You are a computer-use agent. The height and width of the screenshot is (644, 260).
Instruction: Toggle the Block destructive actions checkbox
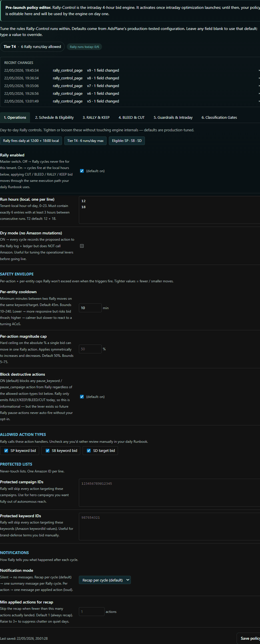[82, 397]
